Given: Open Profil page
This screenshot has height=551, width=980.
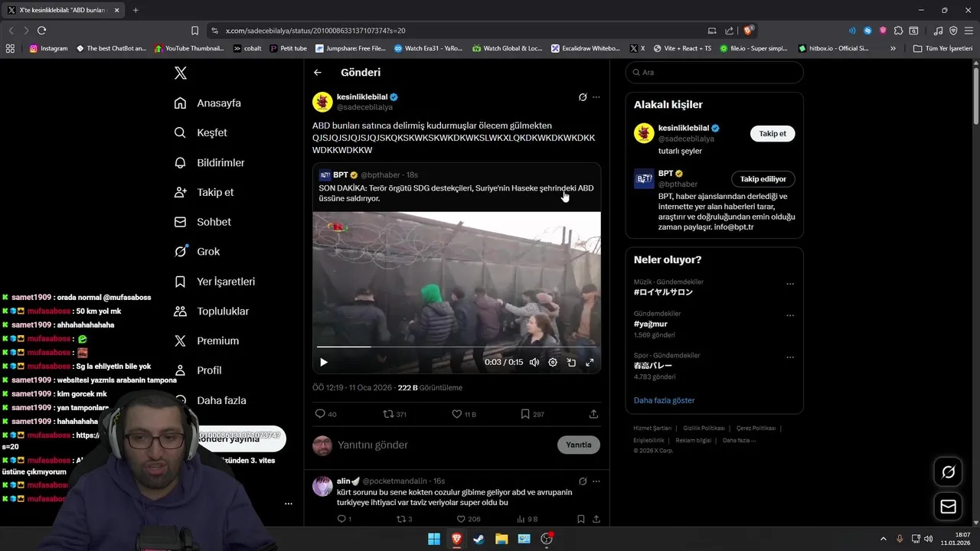Looking at the screenshot, I should pos(198,370).
